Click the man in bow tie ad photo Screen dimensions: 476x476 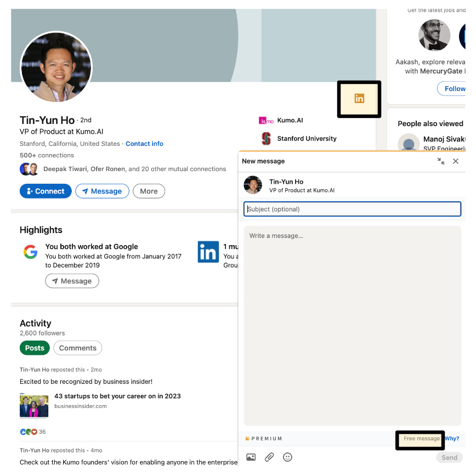[434, 35]
